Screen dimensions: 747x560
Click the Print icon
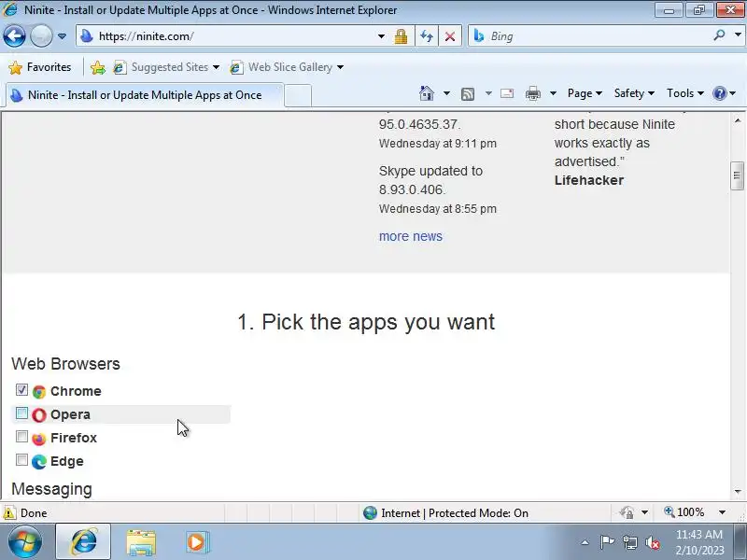[532, 93]
